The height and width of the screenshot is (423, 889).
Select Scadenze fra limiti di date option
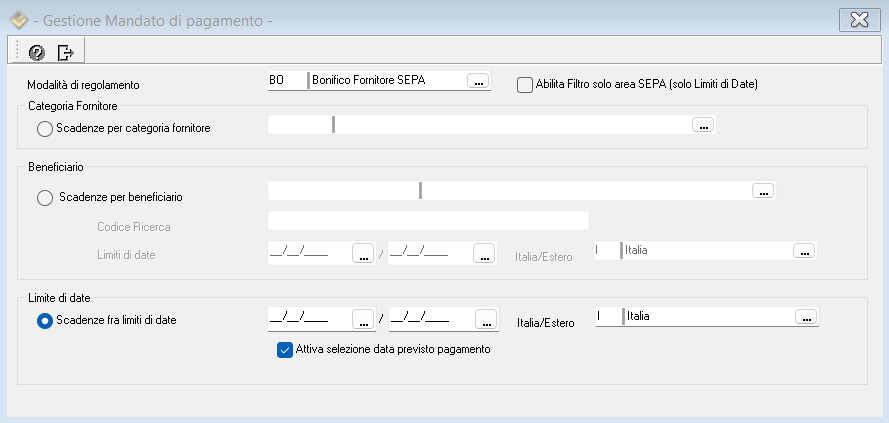(44, 320)
